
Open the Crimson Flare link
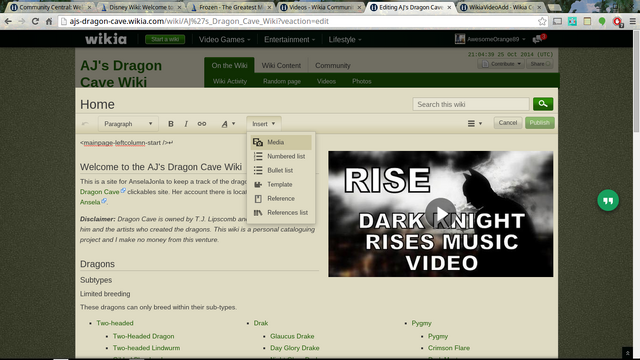pyautogui.click(x=449, y=348)
